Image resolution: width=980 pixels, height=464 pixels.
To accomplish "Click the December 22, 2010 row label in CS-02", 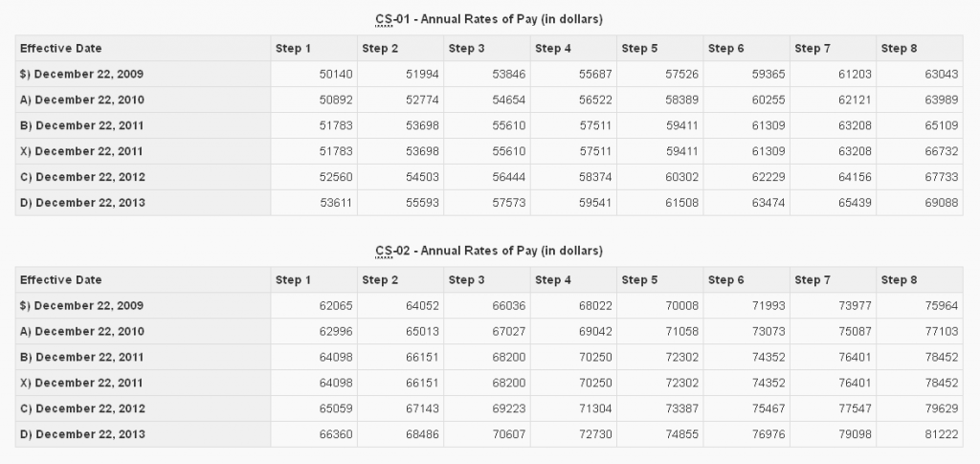I will coord(81,331).
